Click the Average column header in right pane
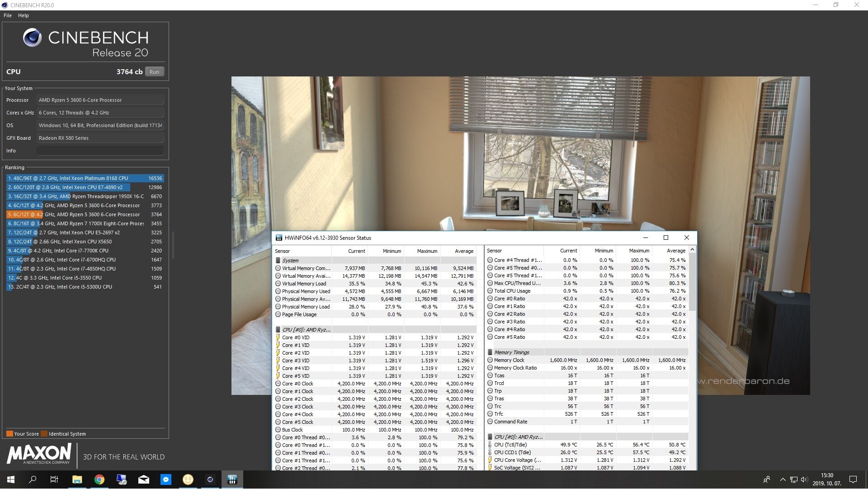The width and height of the screenshot is (868, 489). tap(670, 251)
